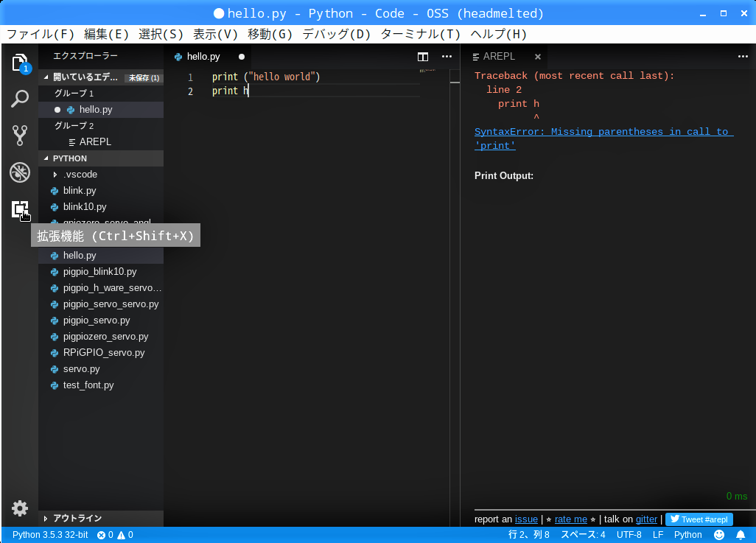The image size is (756, 543).
Task: Open editor More Actions ellipsis
Action: click(447, 57)
